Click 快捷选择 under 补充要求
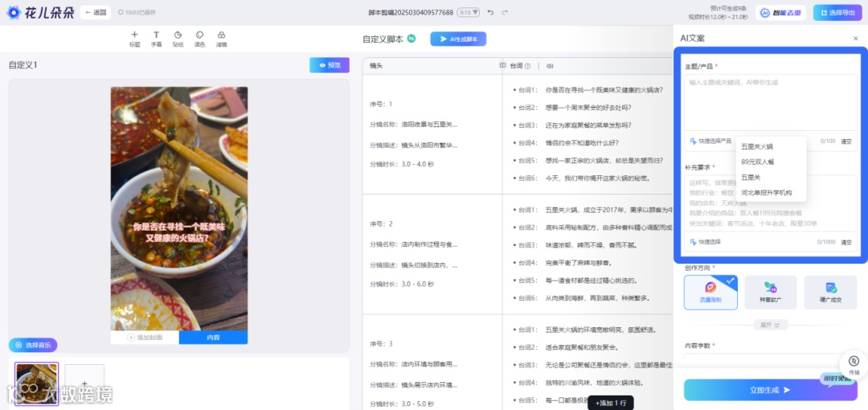Image resolution: width=868 pixels, height=410 pixels. click(x=706, y=242)
